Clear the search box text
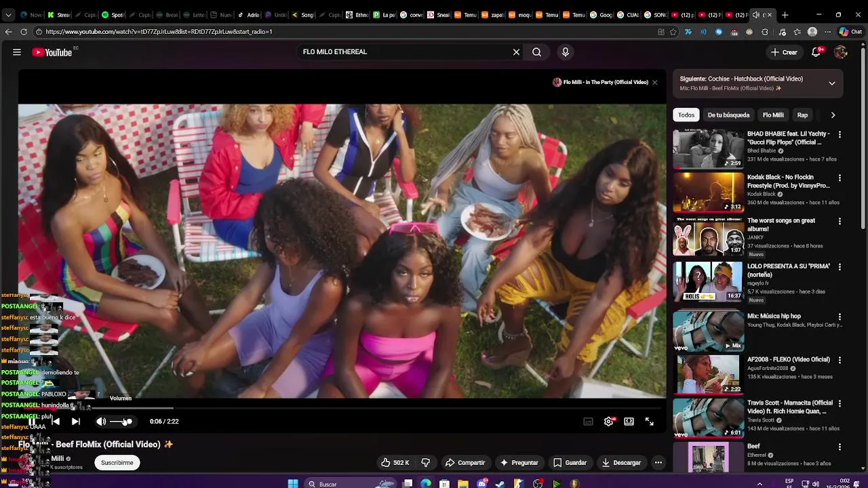 pos(516,52)
